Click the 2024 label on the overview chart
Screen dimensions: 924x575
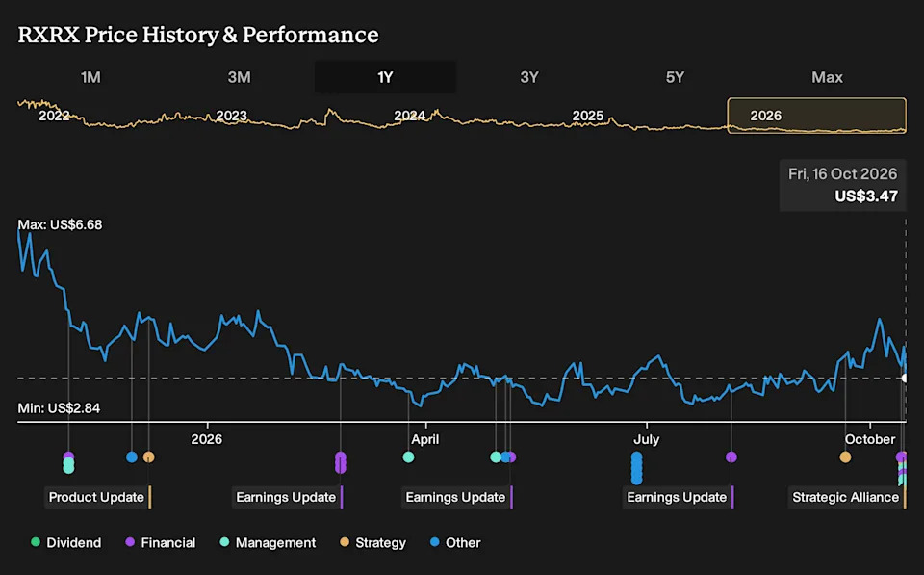(410, 116)
